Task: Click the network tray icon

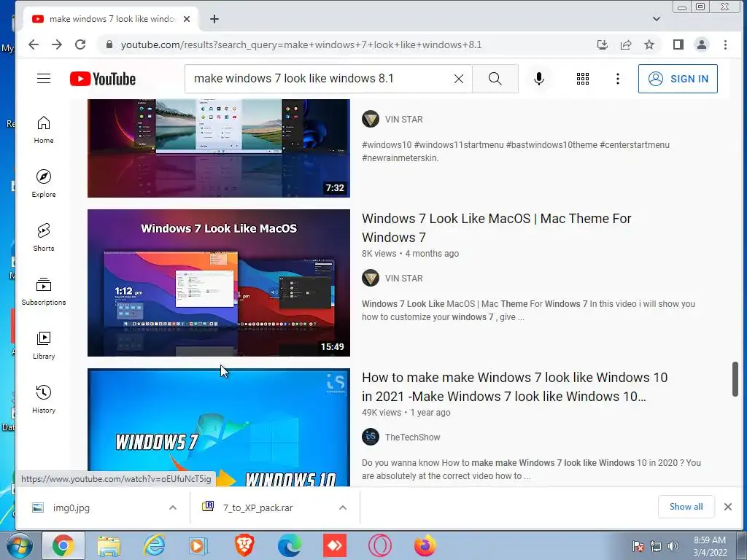Action: pyautogui.click(x=656, y=546)
